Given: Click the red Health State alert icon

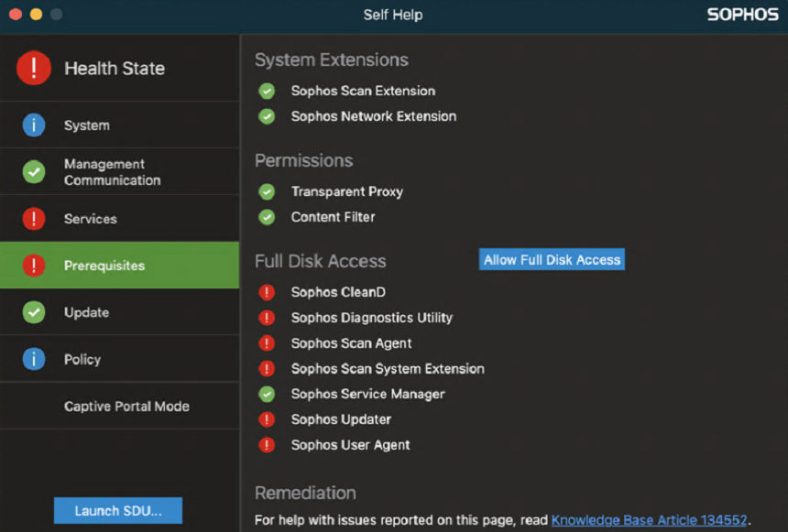Looking at the screenshot, I should 34,68.
